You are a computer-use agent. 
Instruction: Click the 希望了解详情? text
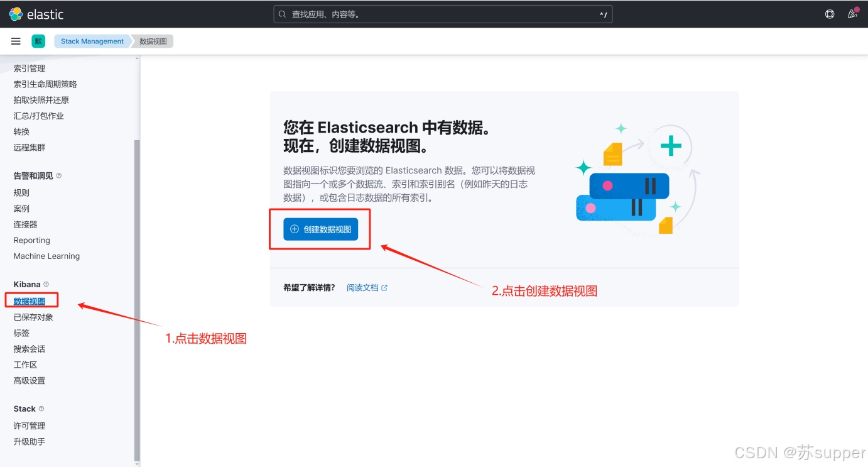click(309, 288)
